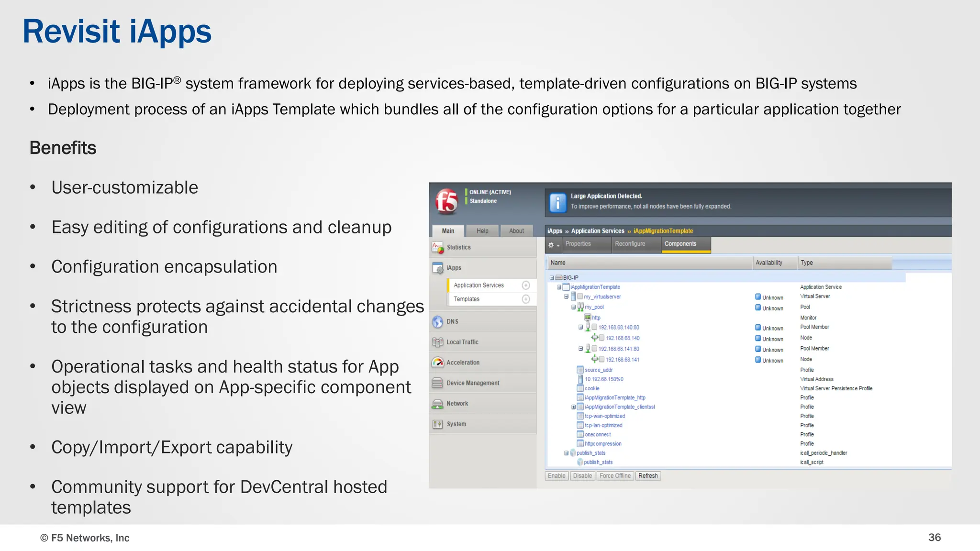Open the tcp-wan-optimized profile link
980x551 pixels.
tap(605, 416)
